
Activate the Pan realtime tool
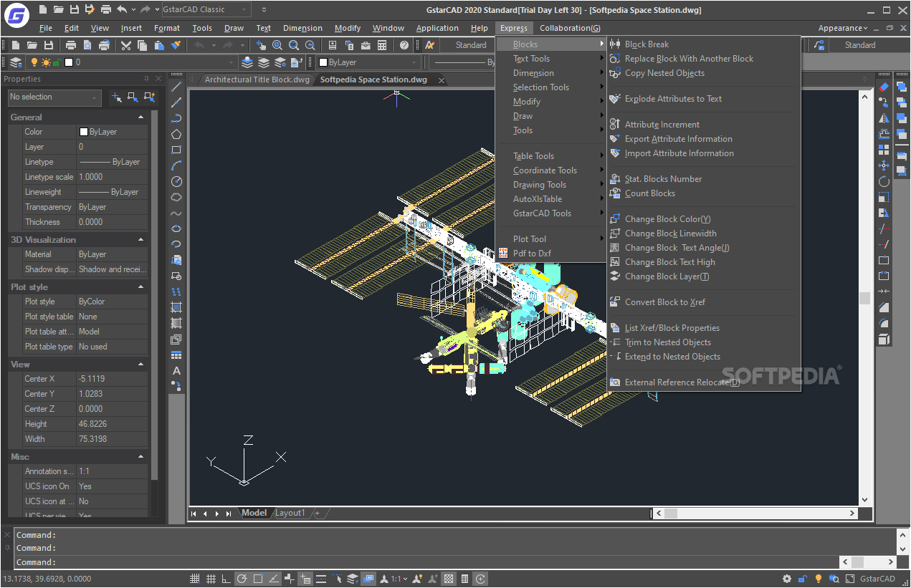pos(262,45)
